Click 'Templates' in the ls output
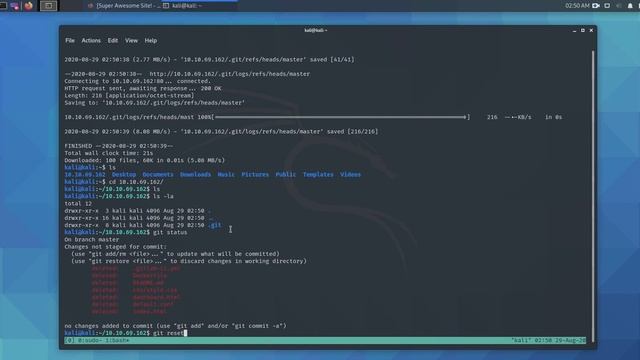Viewport: 640px width, 360px height. 318,174
